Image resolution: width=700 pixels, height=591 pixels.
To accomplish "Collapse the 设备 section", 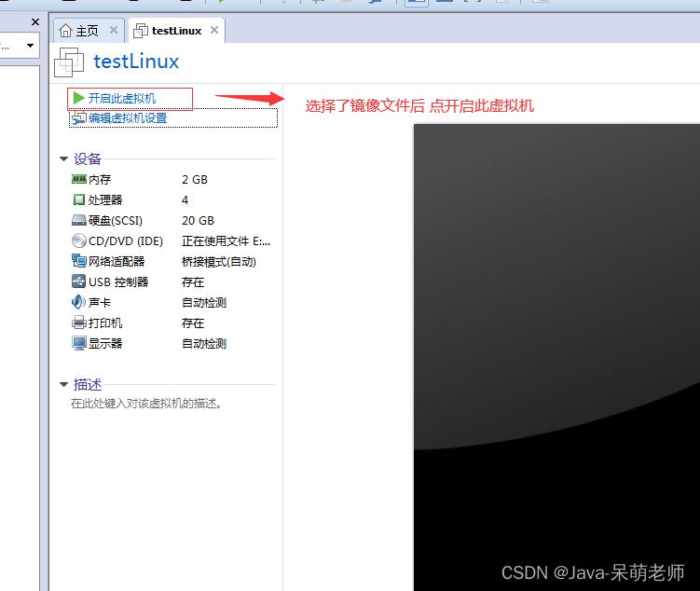I will [x=63, y=158].
